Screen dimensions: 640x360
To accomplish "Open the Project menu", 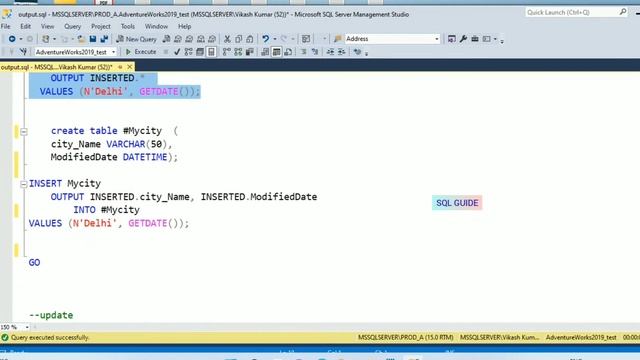I will (100, 27).
